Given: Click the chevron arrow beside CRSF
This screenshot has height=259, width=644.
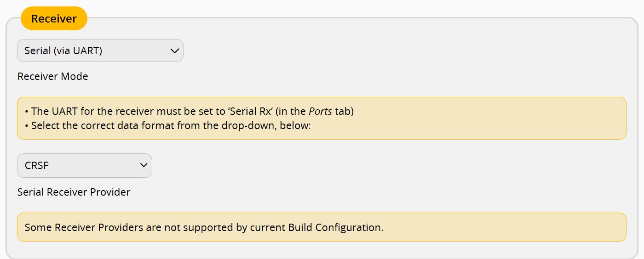Looking at the screenshot, I should [x=144, y=165].
